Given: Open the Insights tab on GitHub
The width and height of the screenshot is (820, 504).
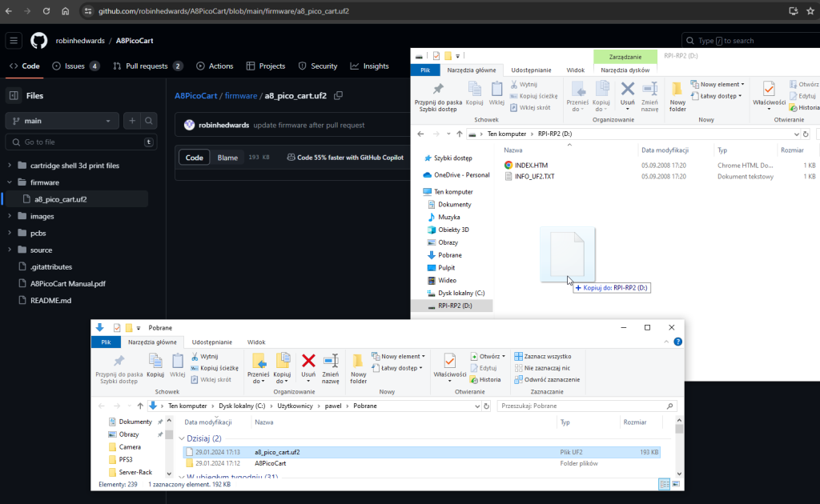Looking at the screenshot, I should 370,66.
